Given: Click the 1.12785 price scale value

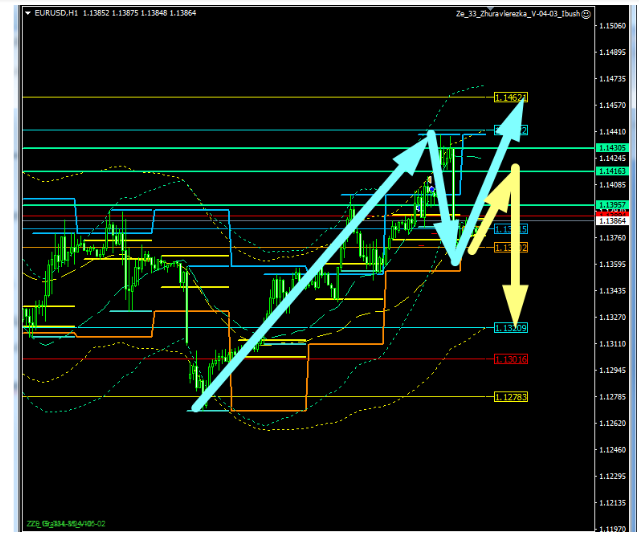Looking at the screenshot, I should click(613, 397).
